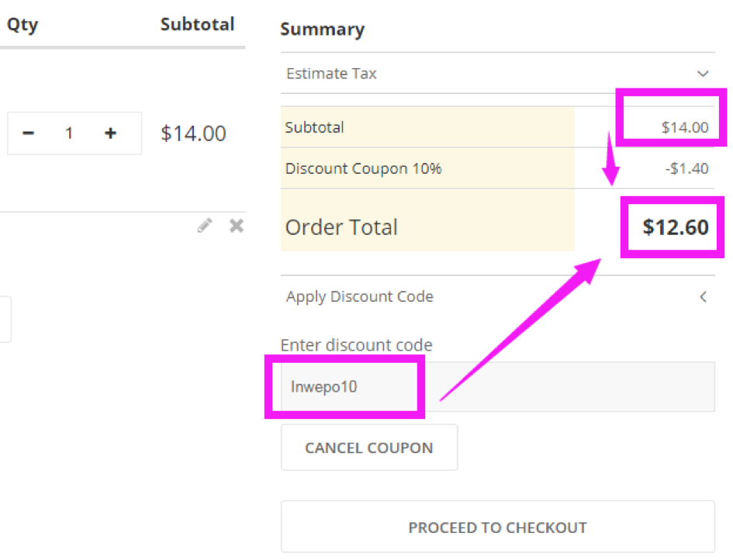Screen dimensions: 733x560
Task: Expand the Estimate Tax chevron arrow
Action: [703, 74]
